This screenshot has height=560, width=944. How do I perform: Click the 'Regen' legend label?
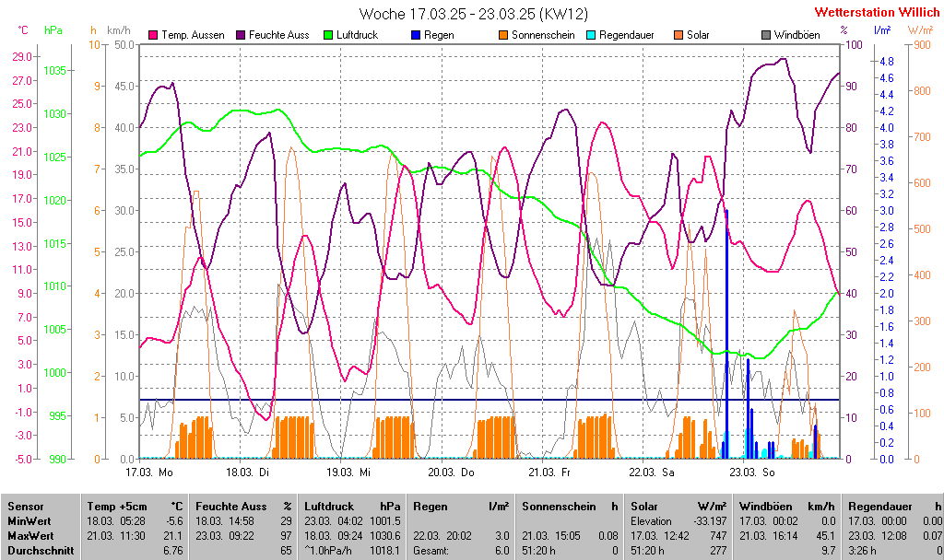tap(439, 36)
